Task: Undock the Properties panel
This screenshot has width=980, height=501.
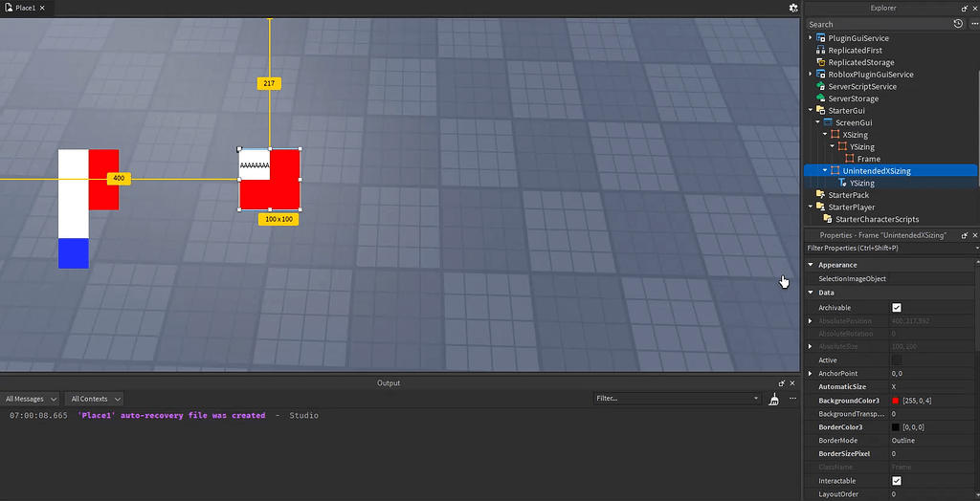Action: [x=965, y=235]
